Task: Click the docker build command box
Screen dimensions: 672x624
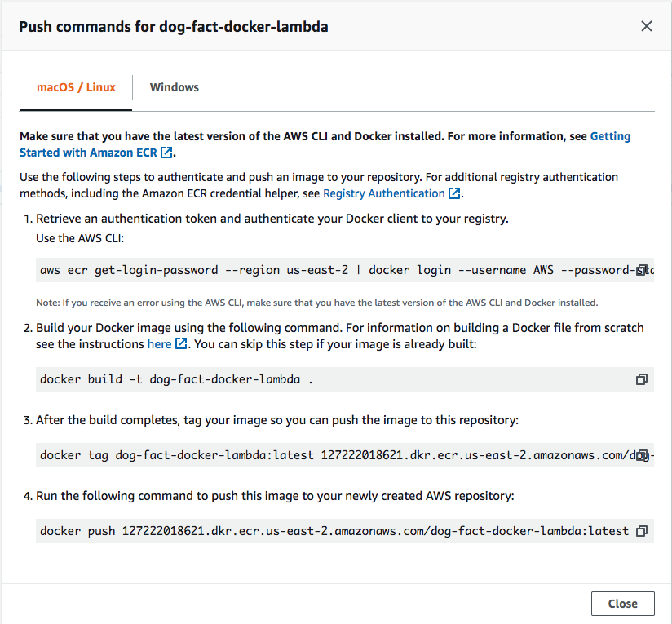Action: click(345, 379)
